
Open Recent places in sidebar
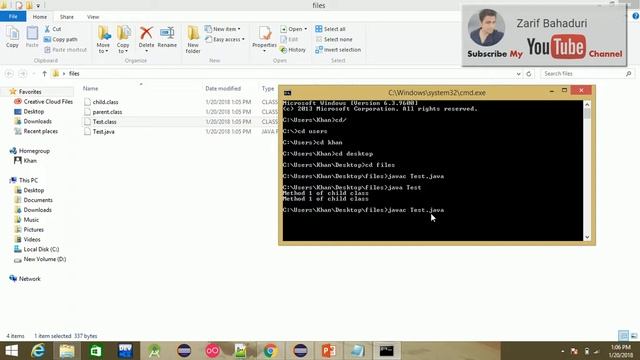pos(40,131)
